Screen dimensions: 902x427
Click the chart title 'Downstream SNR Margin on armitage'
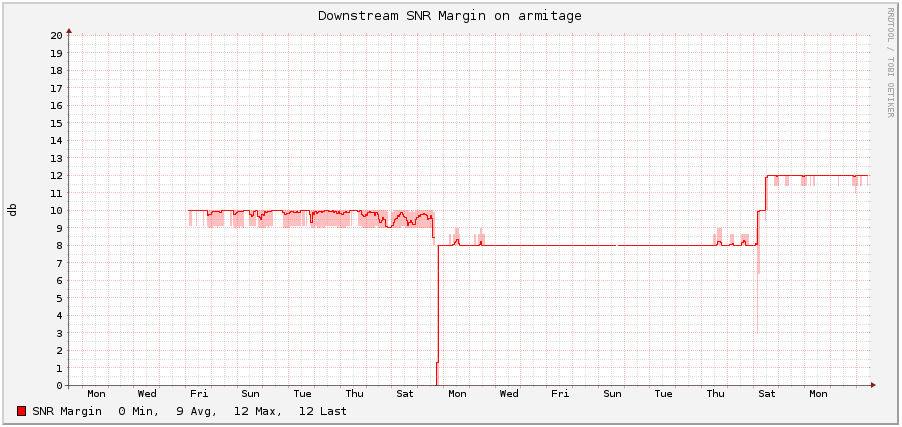coord(450,16)
